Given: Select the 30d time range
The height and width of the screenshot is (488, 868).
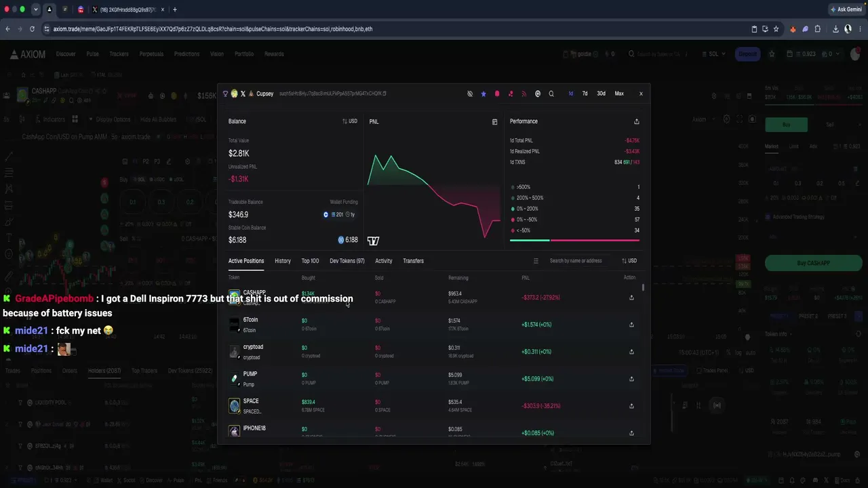Looking at the screenshot, I should pyautogui.click(x=601, y=94).
